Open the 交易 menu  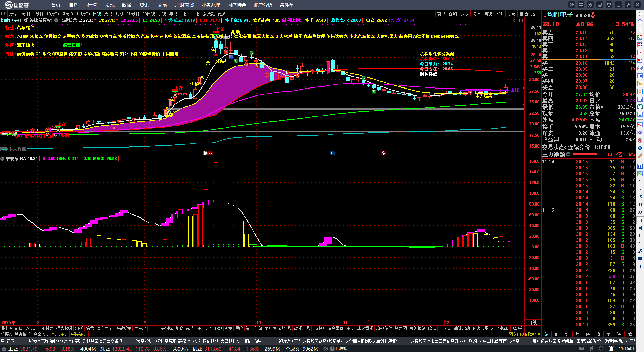(162, 5)
